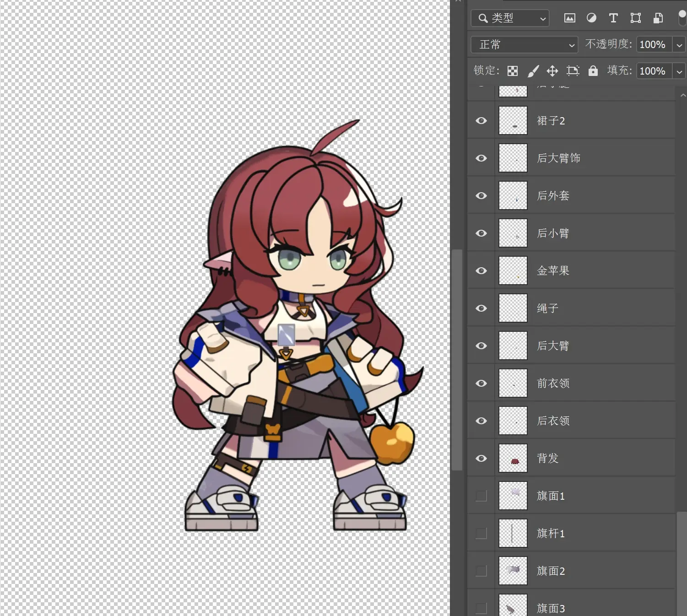Select the 裙子2 layer thumbnail
The image size is (687, 616).
pos(513,121)
